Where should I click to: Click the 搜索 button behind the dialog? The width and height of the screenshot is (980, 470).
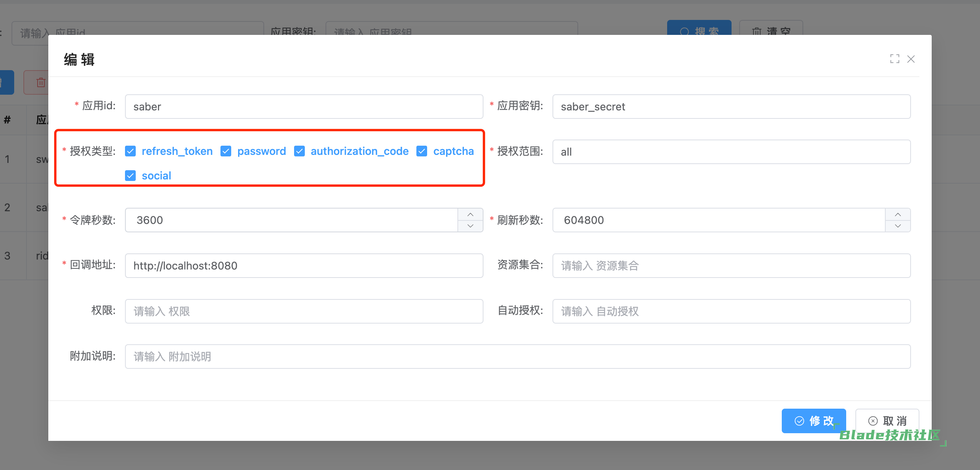coord(699,28)
